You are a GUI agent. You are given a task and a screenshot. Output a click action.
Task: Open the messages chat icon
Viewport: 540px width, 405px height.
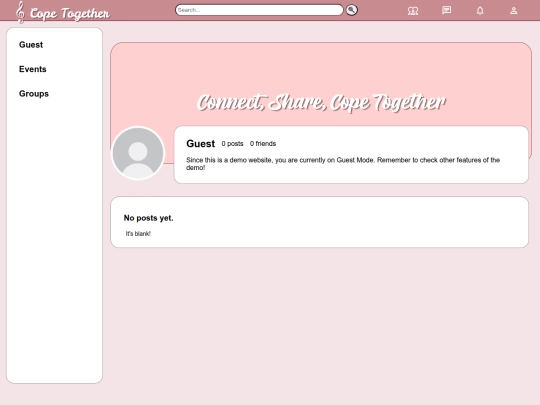click(446, 10)
